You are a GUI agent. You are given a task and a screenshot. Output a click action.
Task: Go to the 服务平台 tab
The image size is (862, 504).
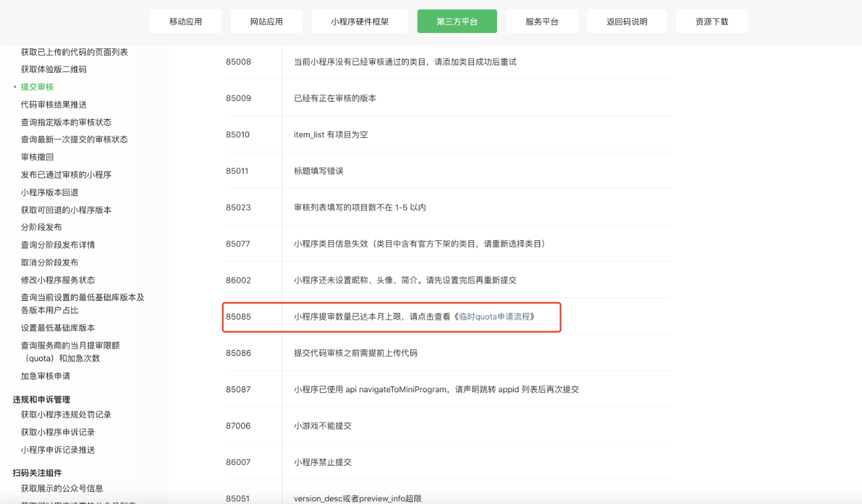click(542, 22)
